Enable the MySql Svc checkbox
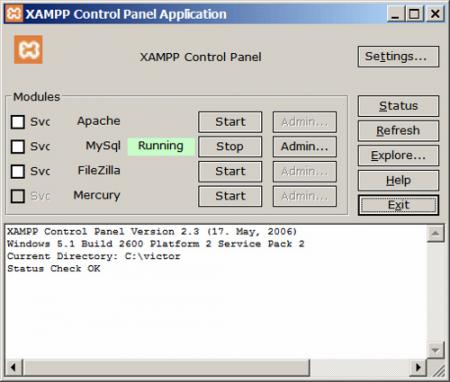Image resolution: width=450 pixels, height=382 pixels. coord(18,147)
